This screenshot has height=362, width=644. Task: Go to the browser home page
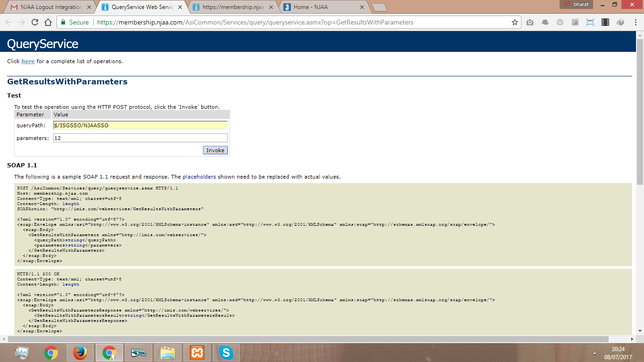pos(48,22)
